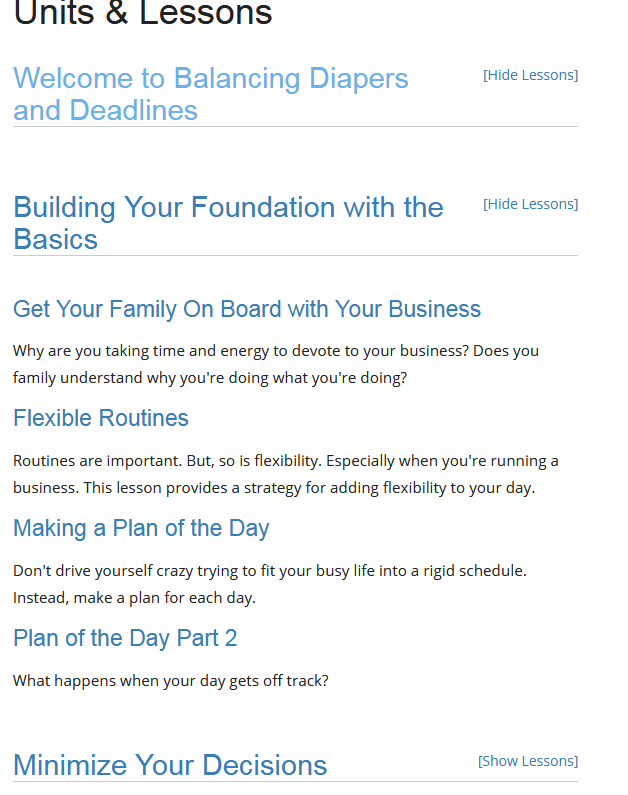628x795 pixels.
Task: Click the 'Instead, make a plan for each day' line
Action: tap(134, 598)
